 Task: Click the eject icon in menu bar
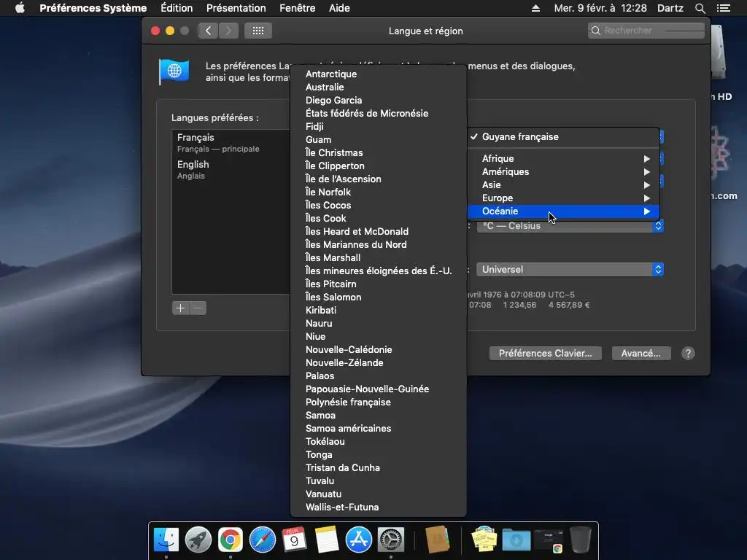(535, 8)
